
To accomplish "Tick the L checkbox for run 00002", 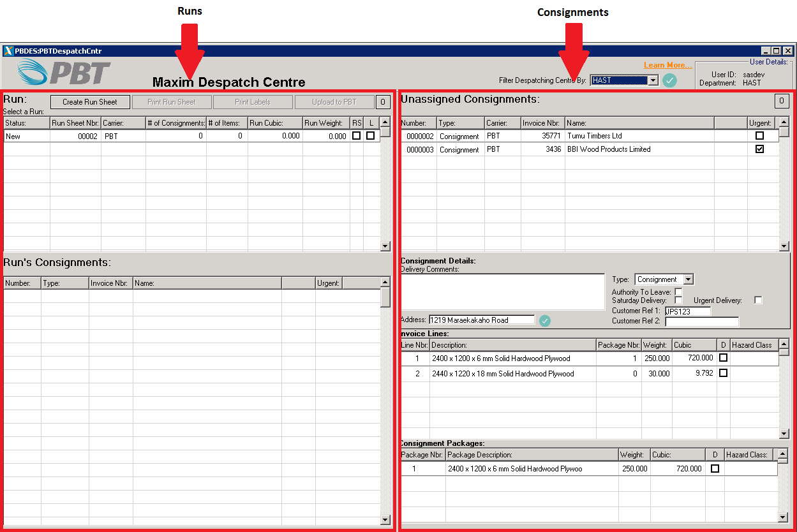I will [x=370, y=136].
